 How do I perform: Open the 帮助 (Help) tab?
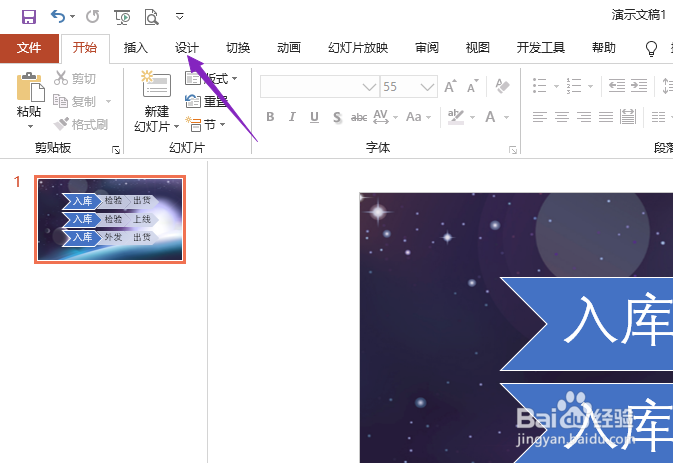pos(604,48)
